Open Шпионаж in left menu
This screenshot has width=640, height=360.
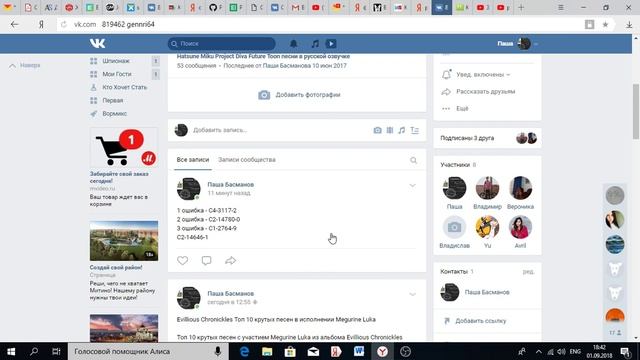[116, 61]
